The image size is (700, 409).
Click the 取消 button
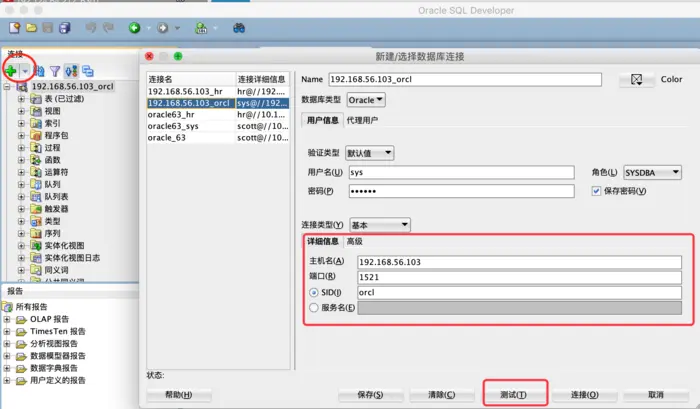tap(656, 395)
